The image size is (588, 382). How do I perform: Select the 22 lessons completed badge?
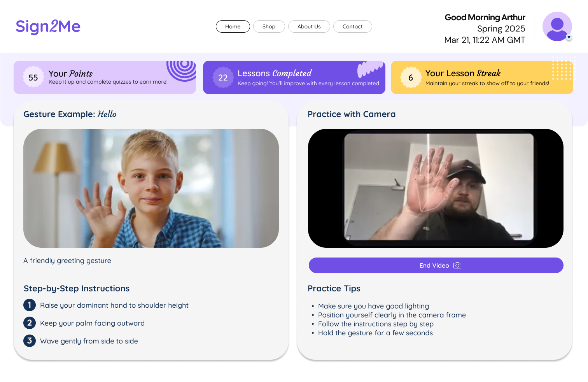click(223, 77)
